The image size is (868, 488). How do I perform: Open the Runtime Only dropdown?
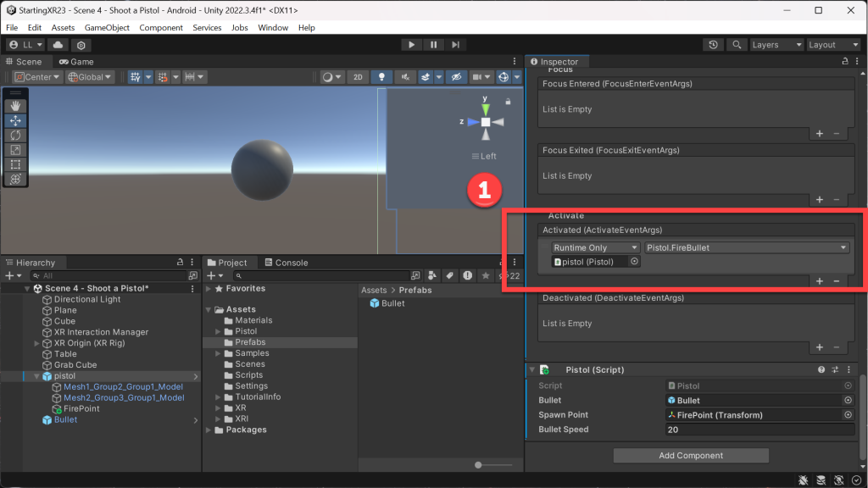pyautogui.click(x=596, y=247)
